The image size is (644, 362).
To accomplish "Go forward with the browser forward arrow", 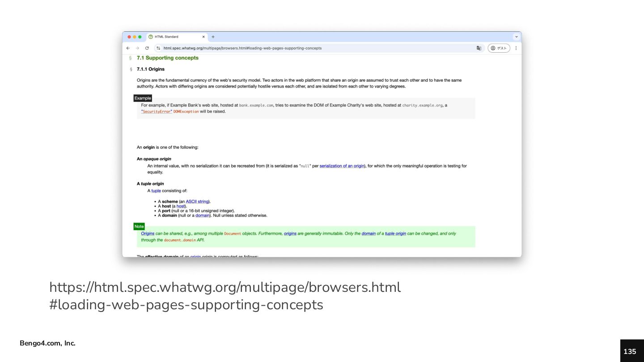I will pyautogui.click(x=137, y=48).
